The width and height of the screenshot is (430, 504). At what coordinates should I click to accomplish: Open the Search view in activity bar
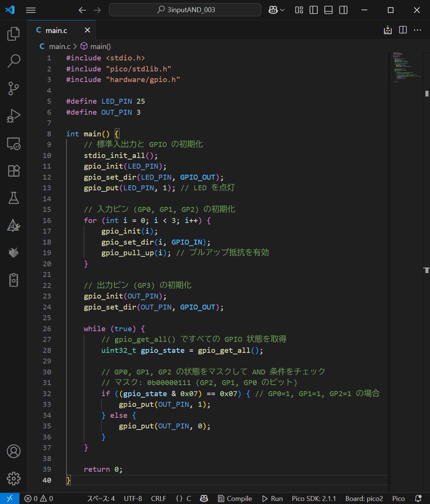coord(13,61)
